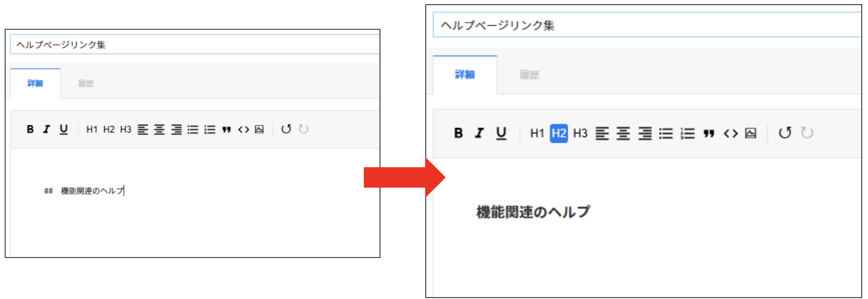The image size is (868, 299).
Task: Align text left in the right editor
Action: pyautogui.click(x=602, y=133)
